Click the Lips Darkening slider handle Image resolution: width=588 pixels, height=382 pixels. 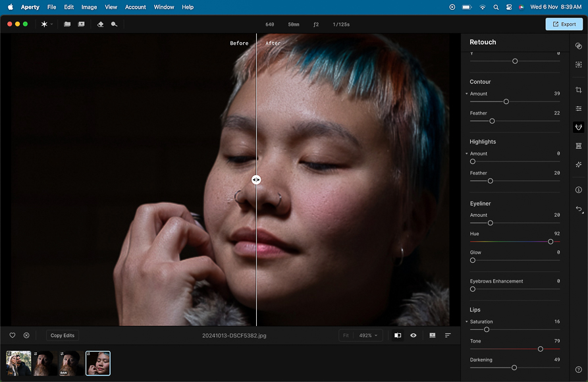coord(514,368)
